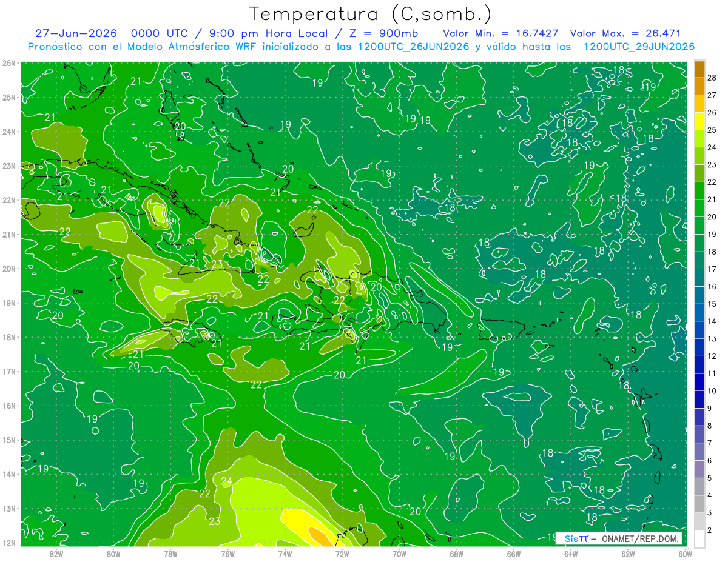Click the "24" contour label on the map
This screenshot has height=562, width=728.
point(226,481)
